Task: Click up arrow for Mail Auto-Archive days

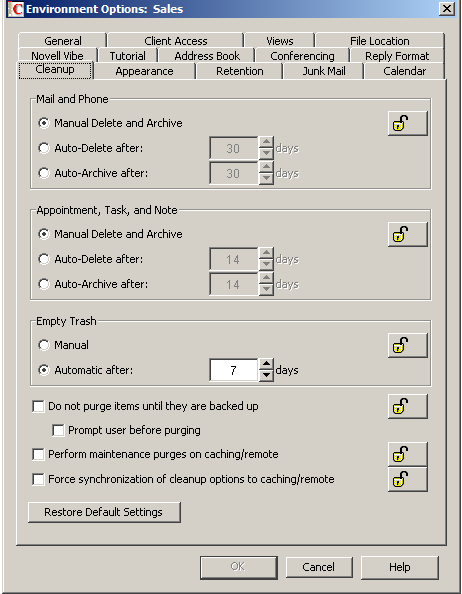Action: coord(266,167)
